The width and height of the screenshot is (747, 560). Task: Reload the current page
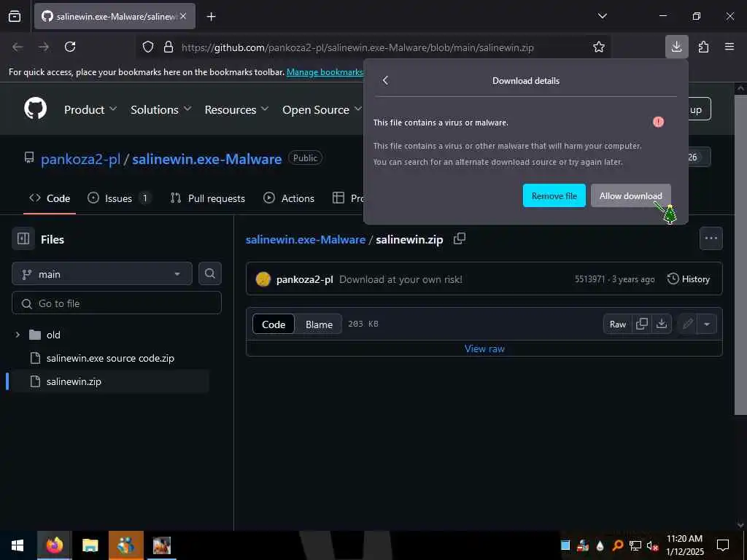click(x=70, y=47)
